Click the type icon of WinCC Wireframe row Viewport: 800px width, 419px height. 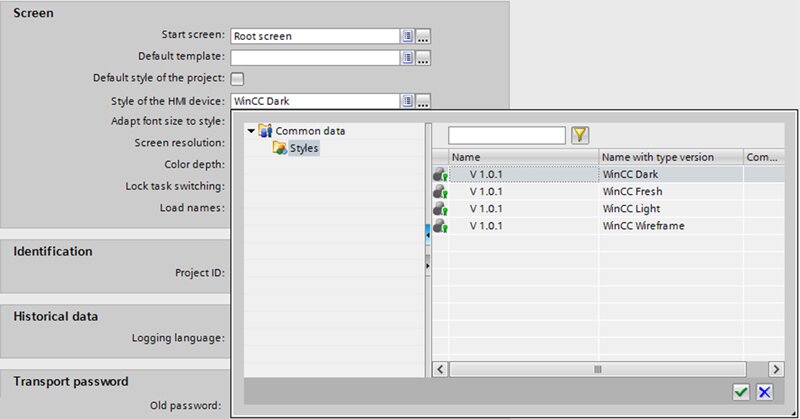pyautogui.click(x=440, y=226)
